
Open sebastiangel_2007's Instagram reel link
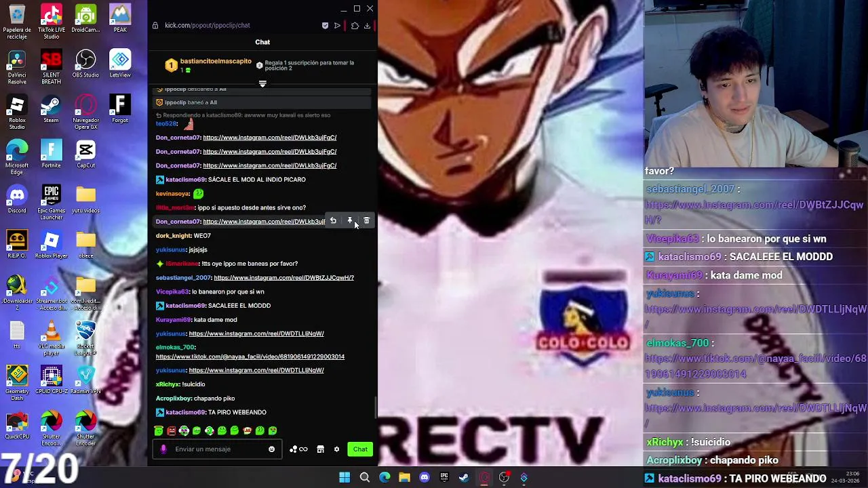(283, 278)
